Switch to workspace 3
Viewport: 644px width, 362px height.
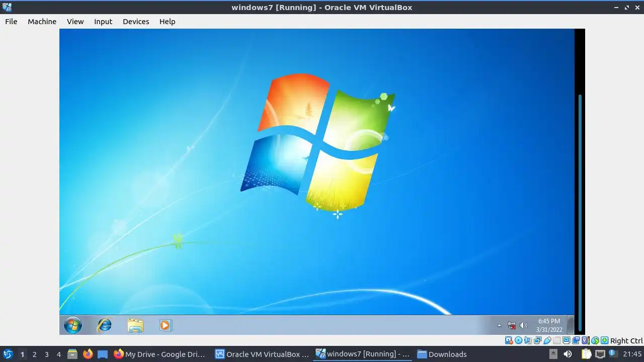coord(46,354)
